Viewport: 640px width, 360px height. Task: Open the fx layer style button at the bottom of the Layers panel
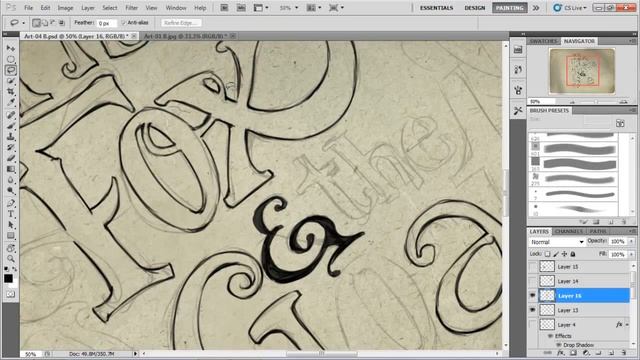pos(561,353)
